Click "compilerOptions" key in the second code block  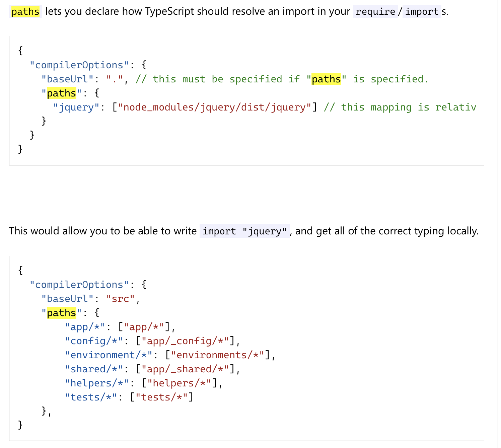(x=79, y=285)
